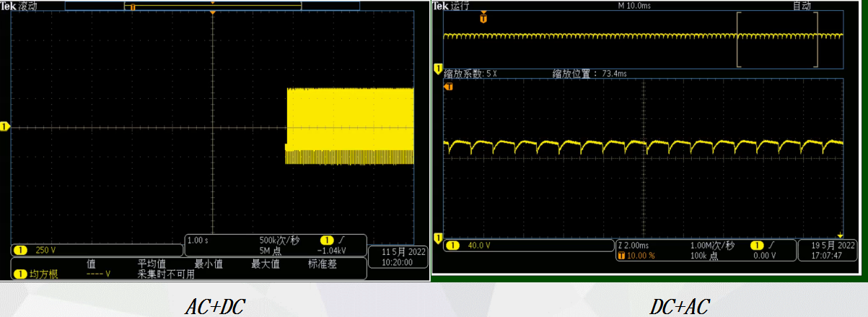Click the orange T icon beside 10.00 %
The image size is (868, 317).
coord(622,256)
